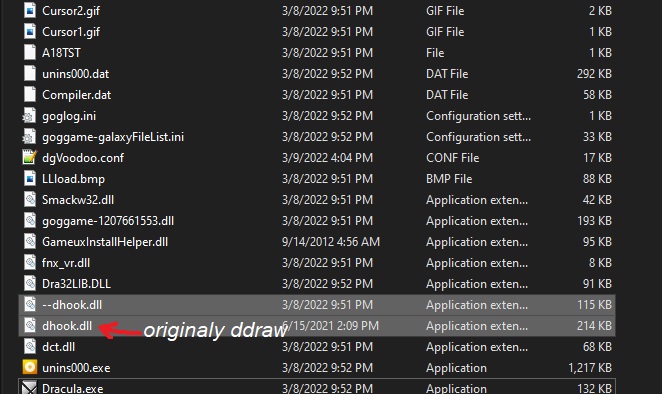Click the 1,217 KB size value
The image size is (662, 394).
point(590,368)
